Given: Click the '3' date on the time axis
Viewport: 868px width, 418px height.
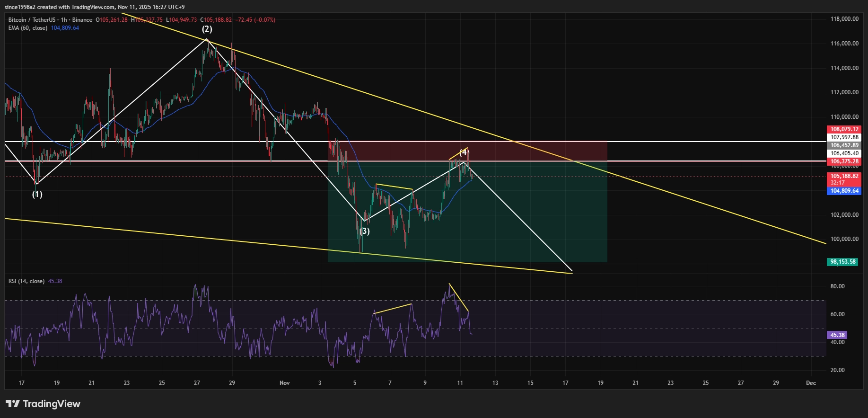Looking at the screenshot, I should pyautogui.click(x=320, y=383).
